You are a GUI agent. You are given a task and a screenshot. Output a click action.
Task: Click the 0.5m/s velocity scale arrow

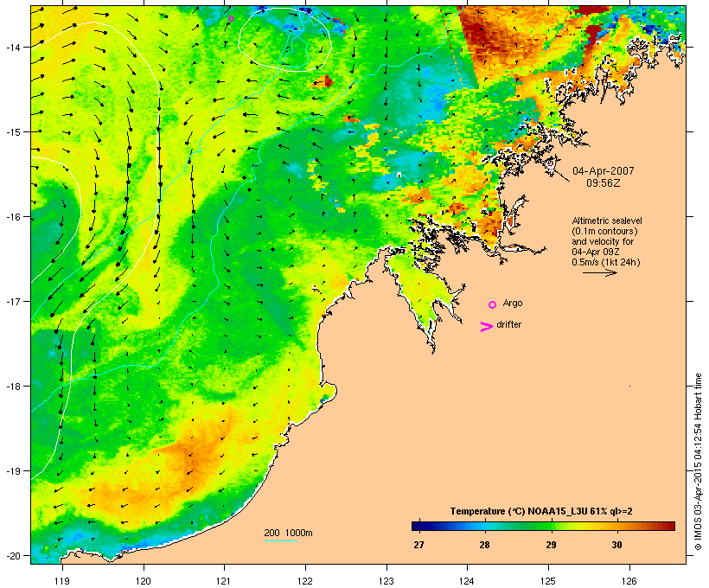(599, 272)
